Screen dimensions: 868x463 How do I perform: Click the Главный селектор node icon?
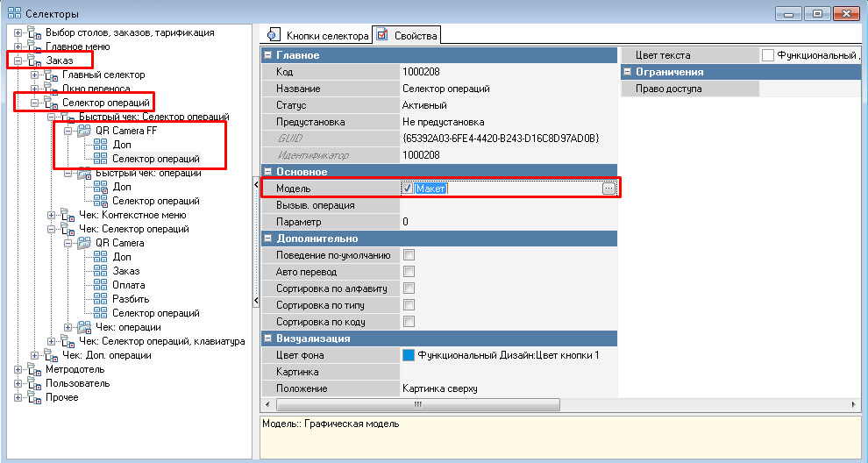[x=51, y=75]
